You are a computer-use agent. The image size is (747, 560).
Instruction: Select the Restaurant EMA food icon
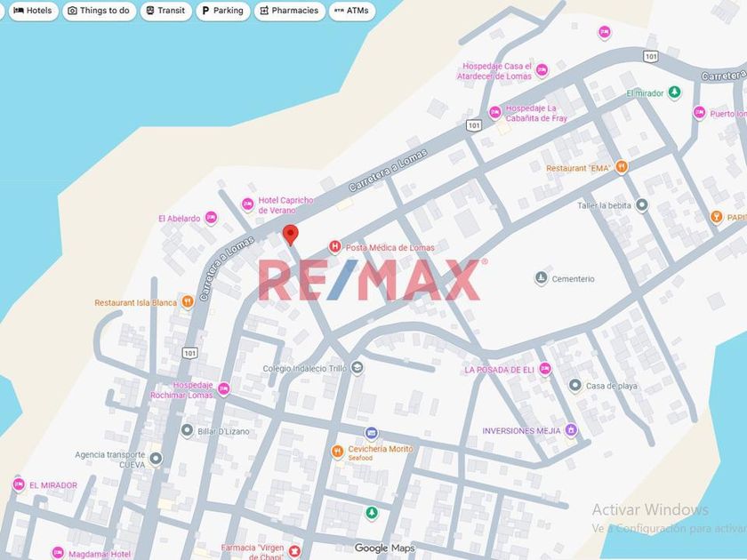pyautogui.click(x=622, y=167)
